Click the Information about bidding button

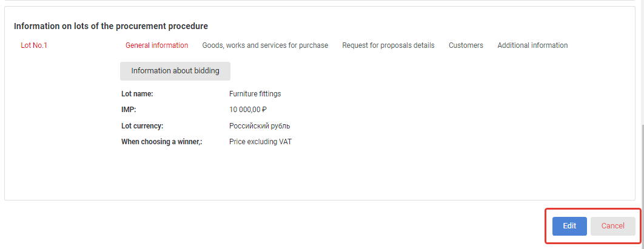pyautogui.click(x=175, y=71)
